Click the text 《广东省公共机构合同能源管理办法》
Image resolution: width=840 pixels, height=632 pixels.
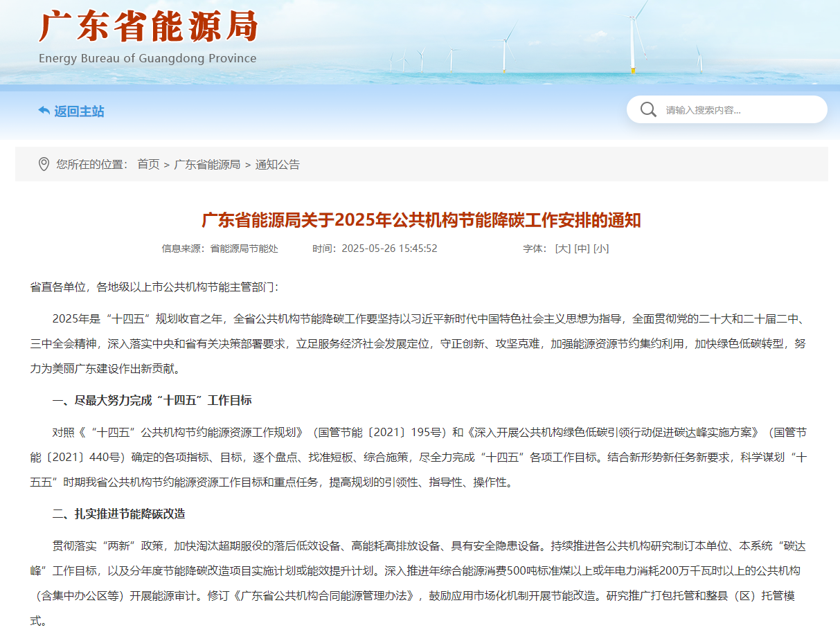click(325, 595)
